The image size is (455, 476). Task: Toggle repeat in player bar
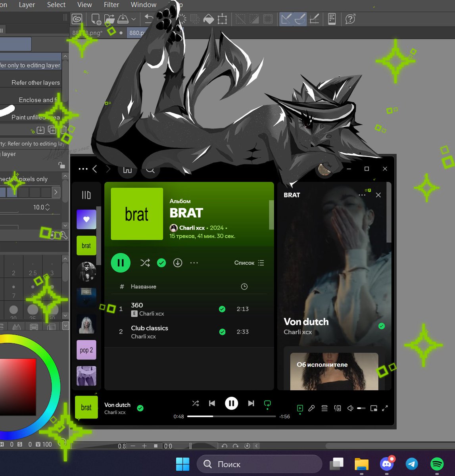click(267, 404)
